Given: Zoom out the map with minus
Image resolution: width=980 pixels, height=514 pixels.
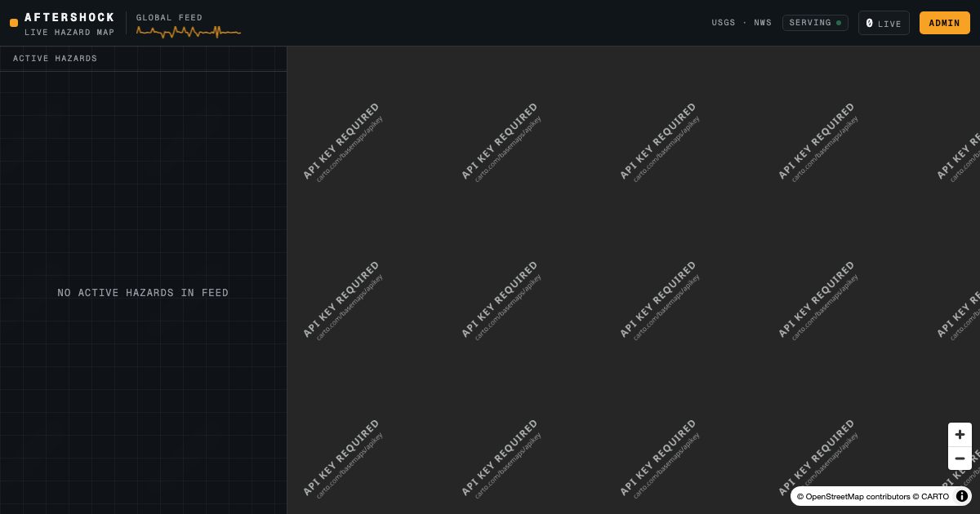Looking at the screenshot, I should tap(960, 459).
